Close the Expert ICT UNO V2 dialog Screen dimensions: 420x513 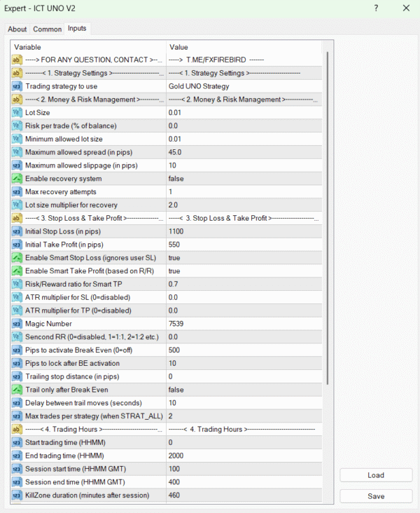[x=406, y=8]
